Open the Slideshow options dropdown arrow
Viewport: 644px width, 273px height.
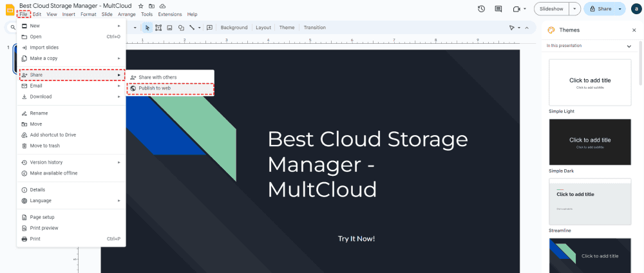pyautogui.click(x=575, y=9)
